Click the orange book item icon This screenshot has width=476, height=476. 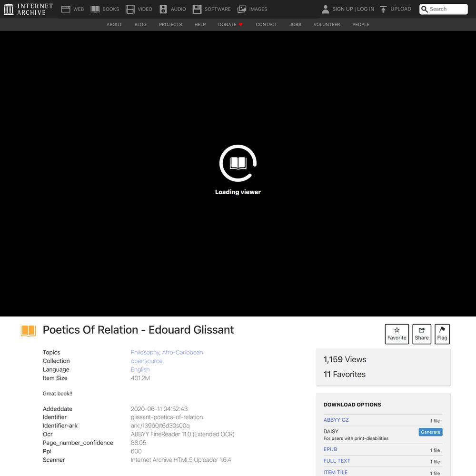(x=28, y=331)
